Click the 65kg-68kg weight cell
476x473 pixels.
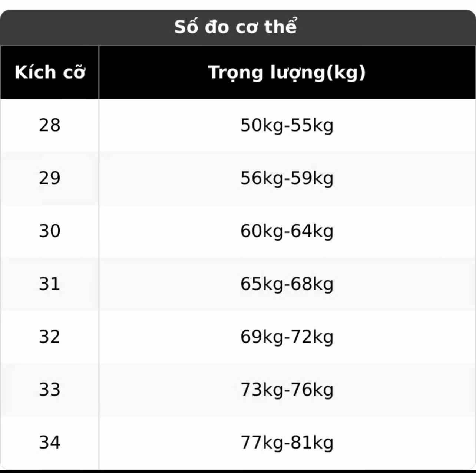coord(287,284)
